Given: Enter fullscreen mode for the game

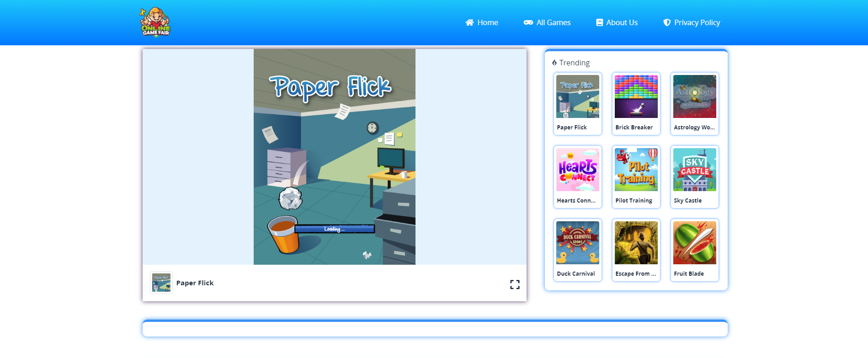Looking at the screenshot, I should click(515, 284).
